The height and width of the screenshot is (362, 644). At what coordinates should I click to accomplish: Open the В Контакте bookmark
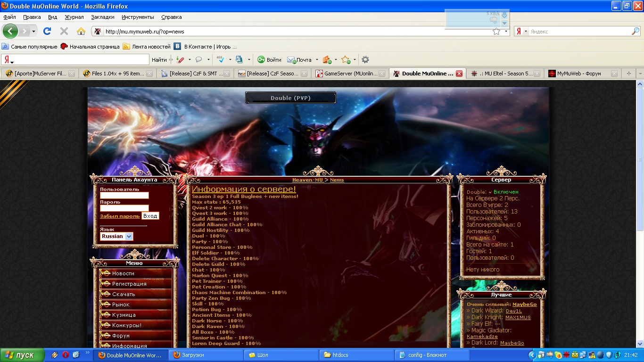pos(206,47)
